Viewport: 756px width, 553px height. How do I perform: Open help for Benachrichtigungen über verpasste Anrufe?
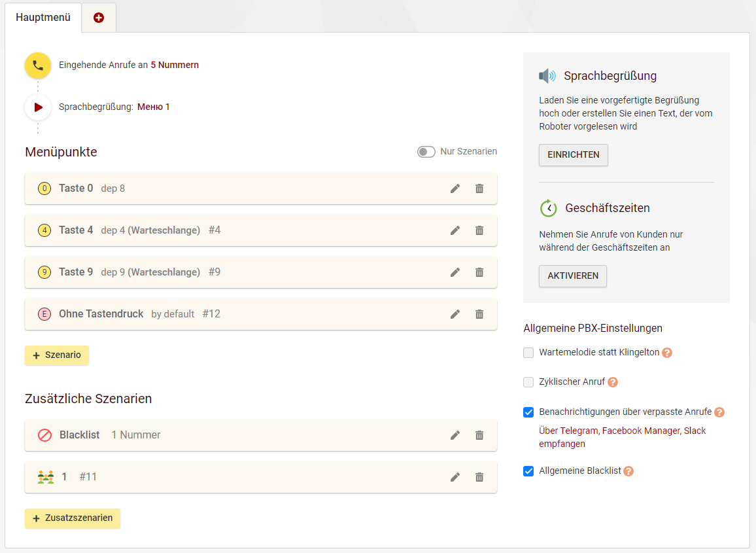[x=719, y=412]
